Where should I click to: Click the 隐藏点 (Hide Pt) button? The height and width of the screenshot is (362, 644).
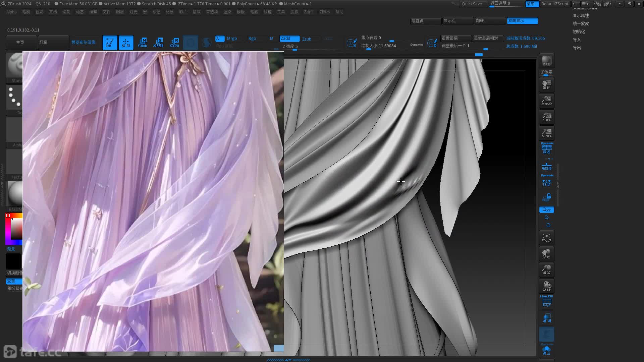click(x=426, y=21)
